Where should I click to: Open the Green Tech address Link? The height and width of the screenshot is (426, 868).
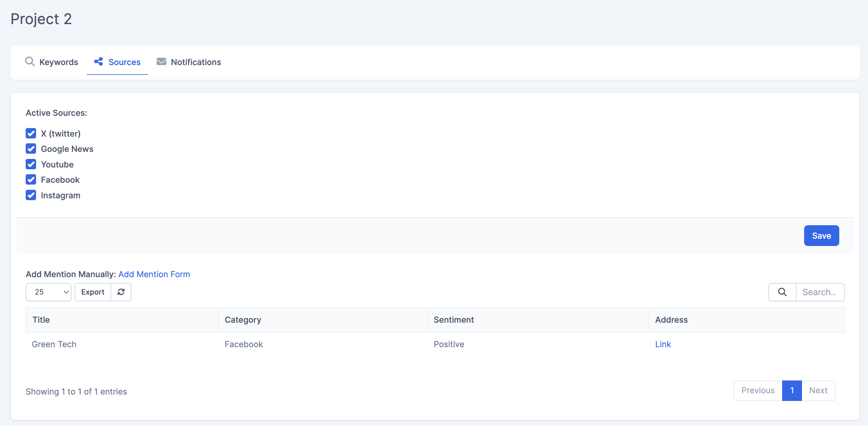click(x=662, y=344)
